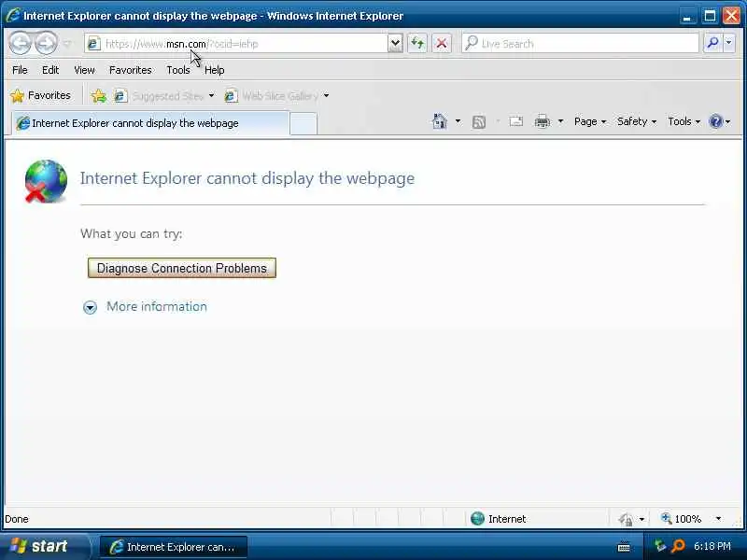Expand the Suggested Sites dropdown arrow

pos(212,96)
